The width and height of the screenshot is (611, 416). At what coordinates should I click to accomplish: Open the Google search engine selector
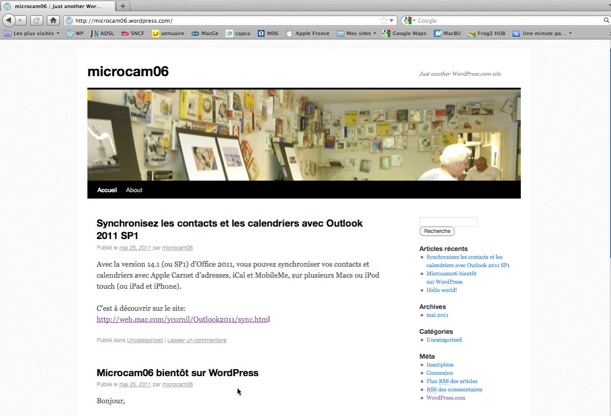point(410,20)
